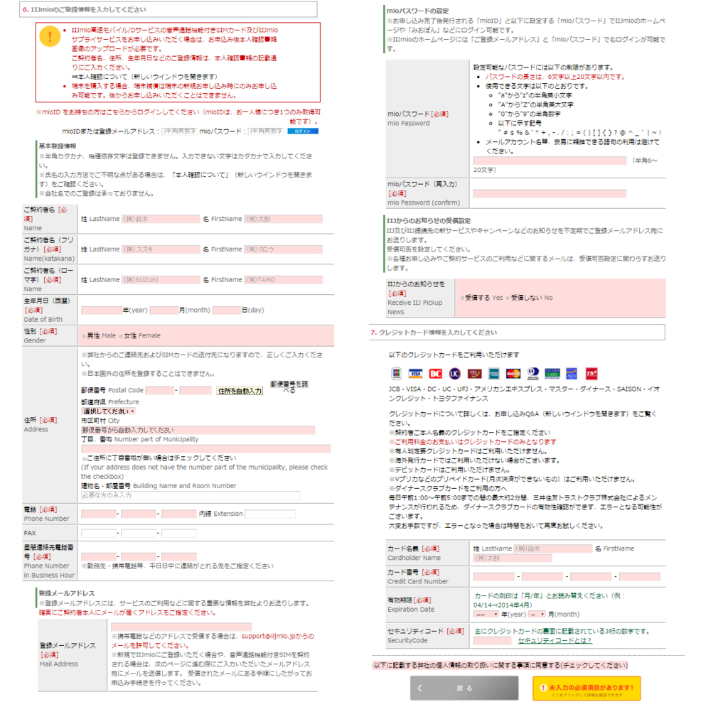Click the 住所を自動入力 button

pyautogui.click(x=239, y=390)
